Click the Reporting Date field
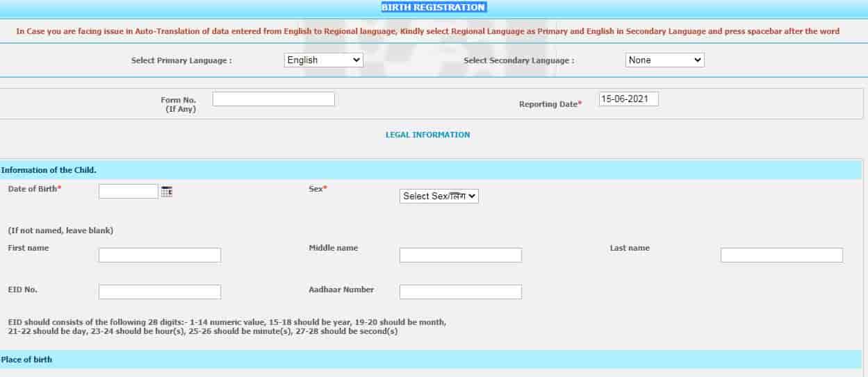Viewport: 868px width, 377px height. pyautogui.click(x=628, y=99)
